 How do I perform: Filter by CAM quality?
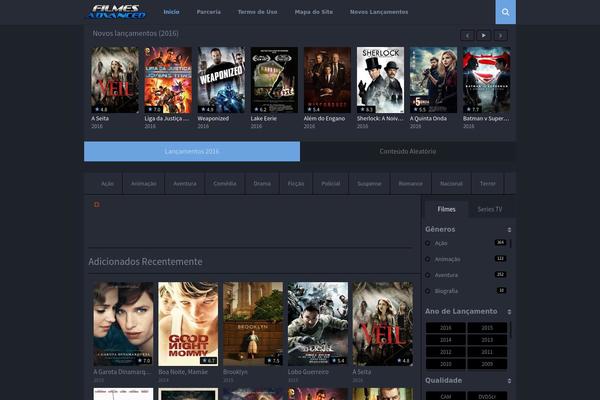pos(446,397)
